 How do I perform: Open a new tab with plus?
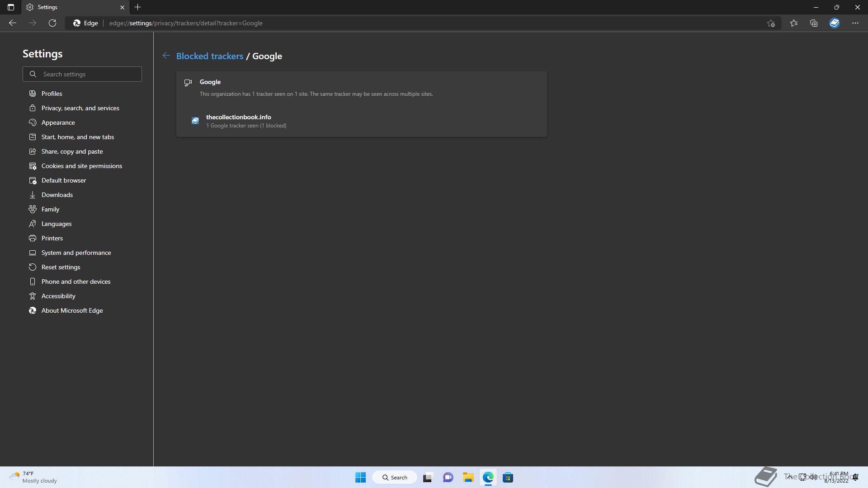coord(138,7)
